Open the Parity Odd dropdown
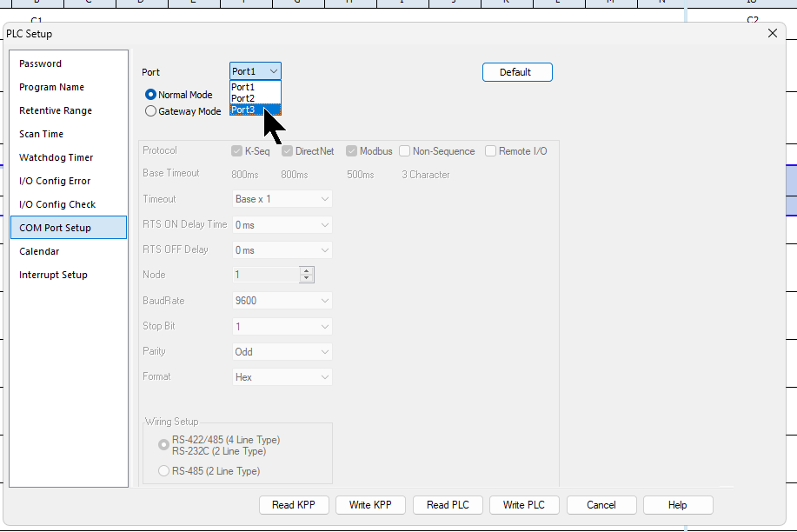Image resolution: width=797 pixels, height=532 pixels. (282, 352)
